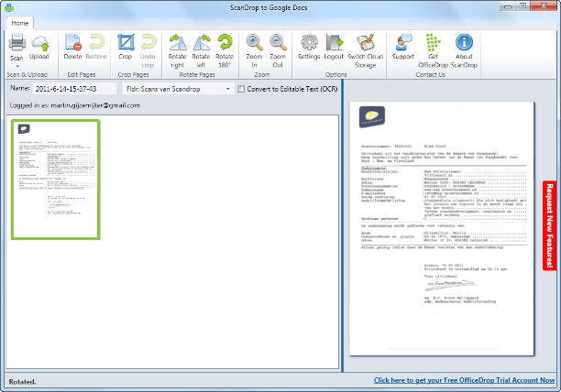Rotate the page 180 degrees
561x392 pixels.
pyautogui.click(x=225, y=51)
